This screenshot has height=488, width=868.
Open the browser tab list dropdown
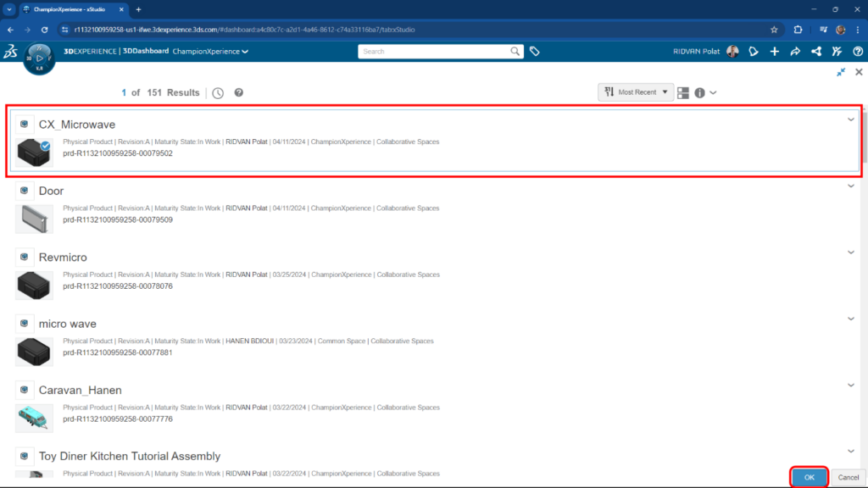[9, 9]
